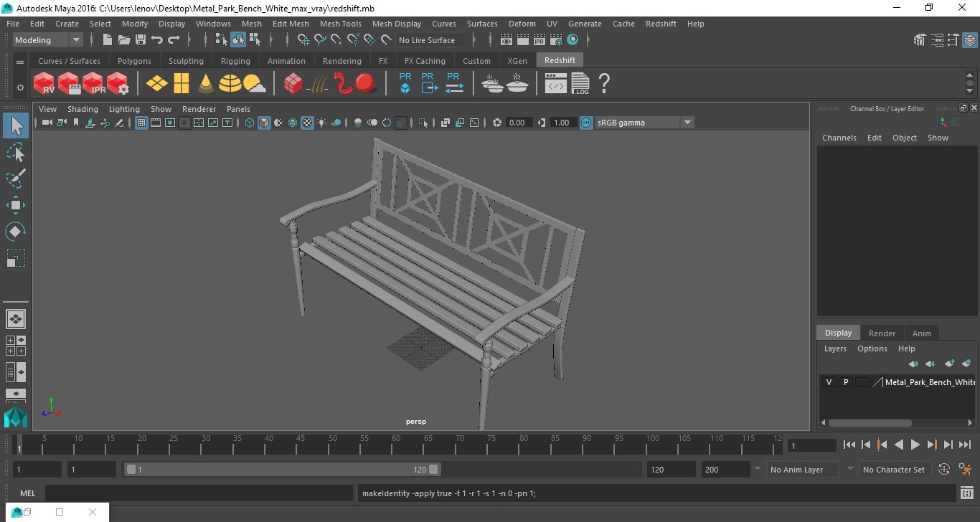
Task: Click the Open scene folder icon
Action: [124, 40]
